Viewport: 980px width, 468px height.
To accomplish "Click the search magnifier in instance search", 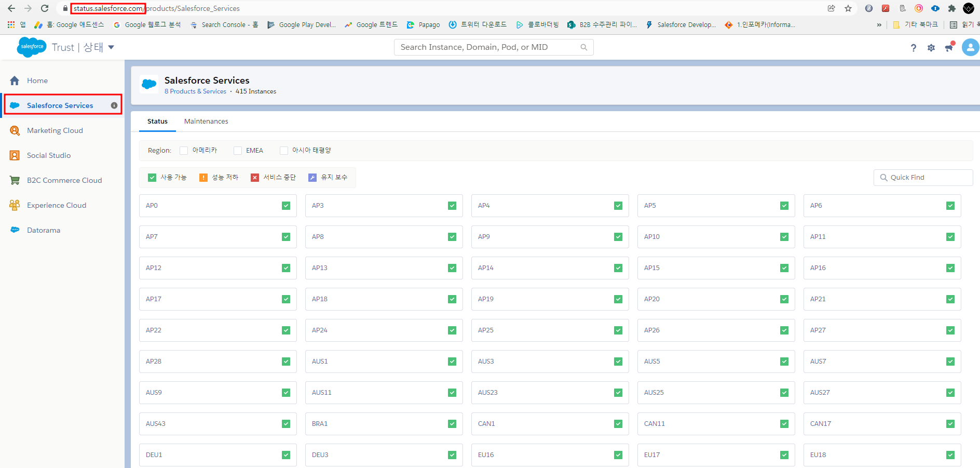I will point(584,47).
